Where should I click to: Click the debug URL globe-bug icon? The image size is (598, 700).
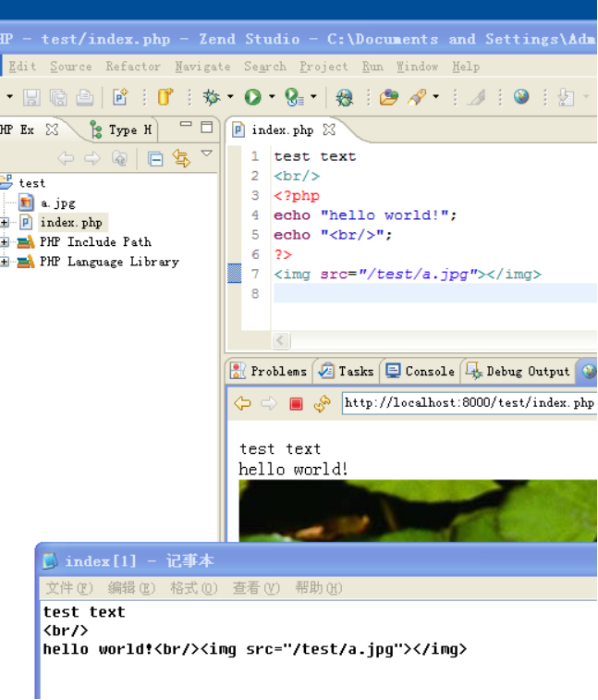[x=344, y=97]
